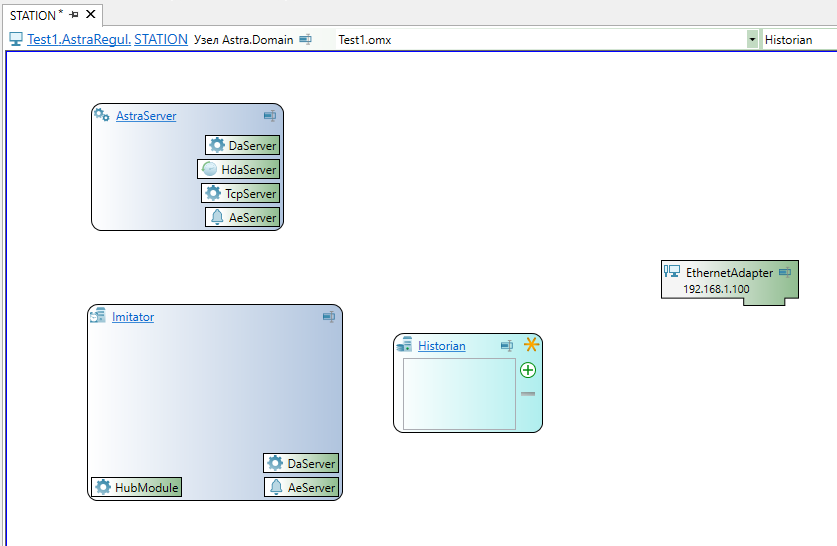The height and width of the screenshot is (546, 837).
Task: Click the rename icon beside AstraServer title
Action: pos(270,116)
